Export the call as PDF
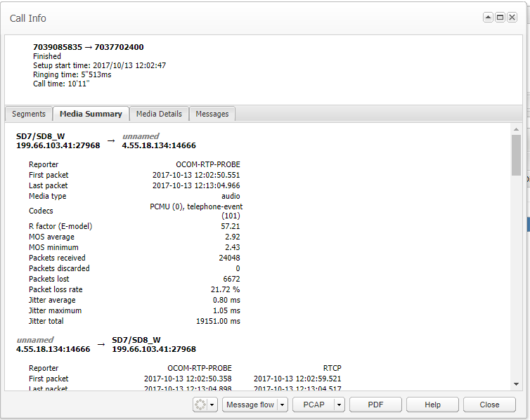 tap(376, 405)
